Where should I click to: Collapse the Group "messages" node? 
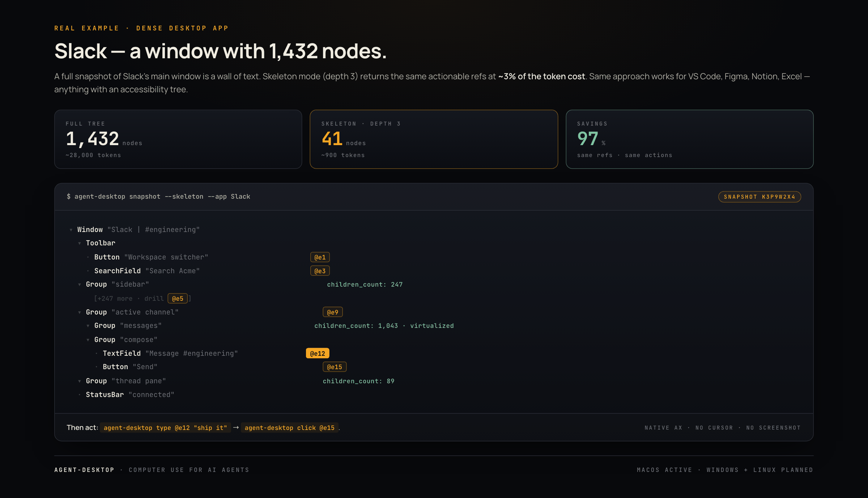[x=88, y=326]
